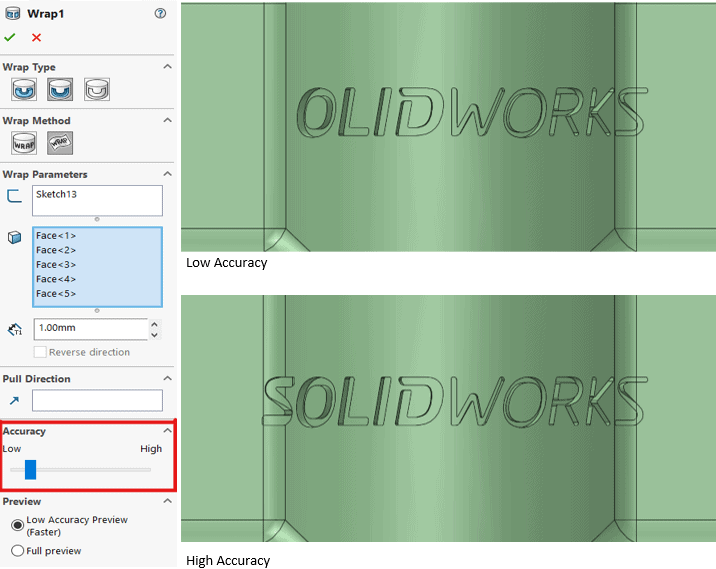Accept the Wrap1 feature with green checkmark
This screenshot has height=569, width=716.
(10, 37)
